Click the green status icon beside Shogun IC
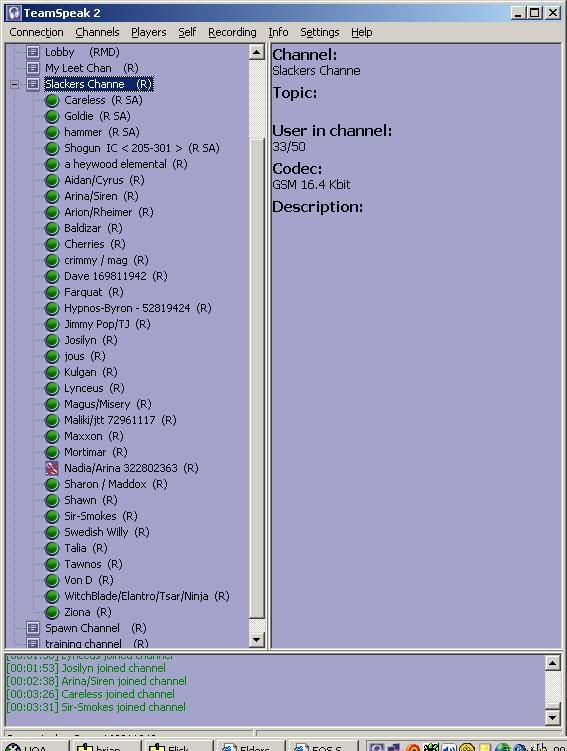Viewport: 567px width, 751px height. pyautogui.click(x=52, y=148)
